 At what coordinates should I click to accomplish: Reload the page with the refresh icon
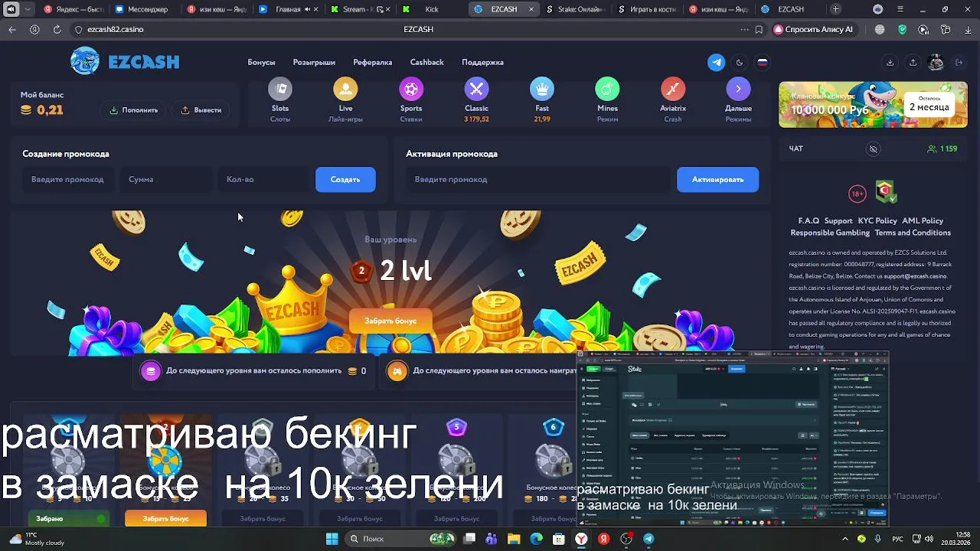tap(57, 29)
